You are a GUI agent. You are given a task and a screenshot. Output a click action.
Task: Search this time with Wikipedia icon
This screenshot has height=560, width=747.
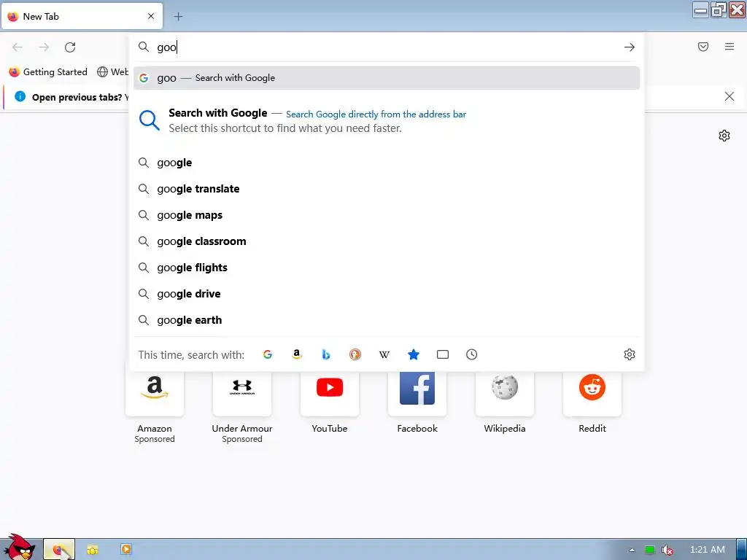(x=384, y=355)
